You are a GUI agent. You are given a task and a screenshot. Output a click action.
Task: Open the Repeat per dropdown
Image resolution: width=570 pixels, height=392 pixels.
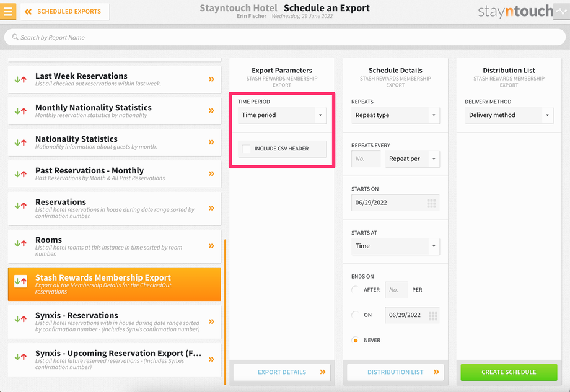412,159
